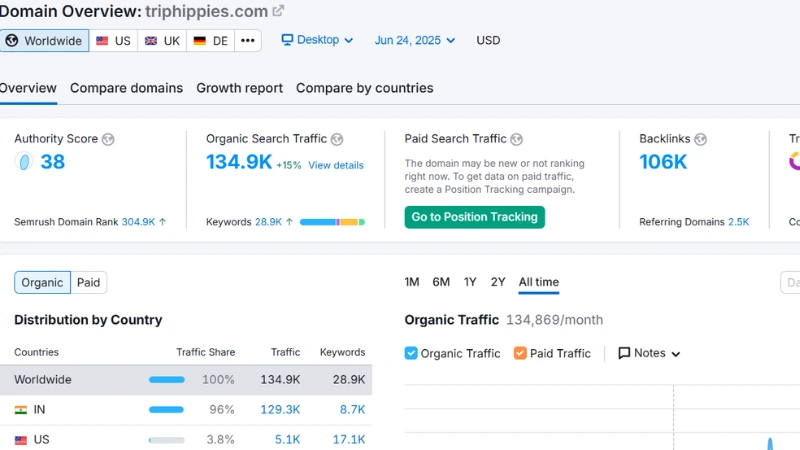Open US keywords value 17.1K

click(349, 440)
